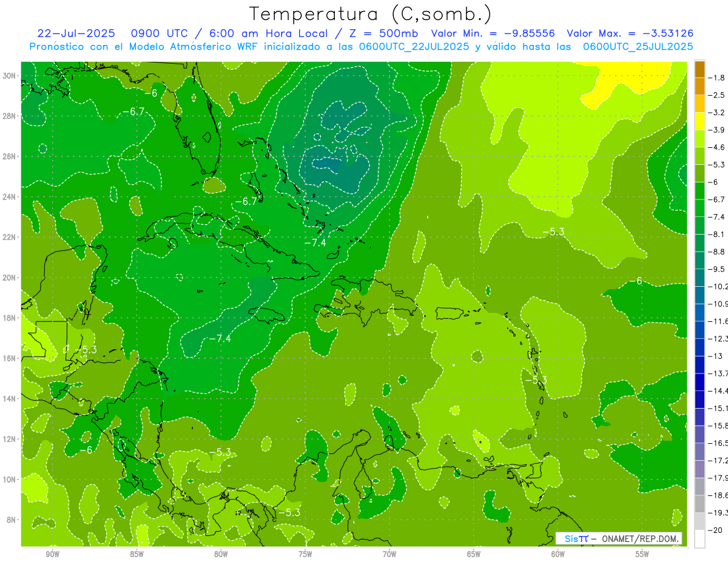
Task: Click the "-4.6" legend value
Action: 717,147
